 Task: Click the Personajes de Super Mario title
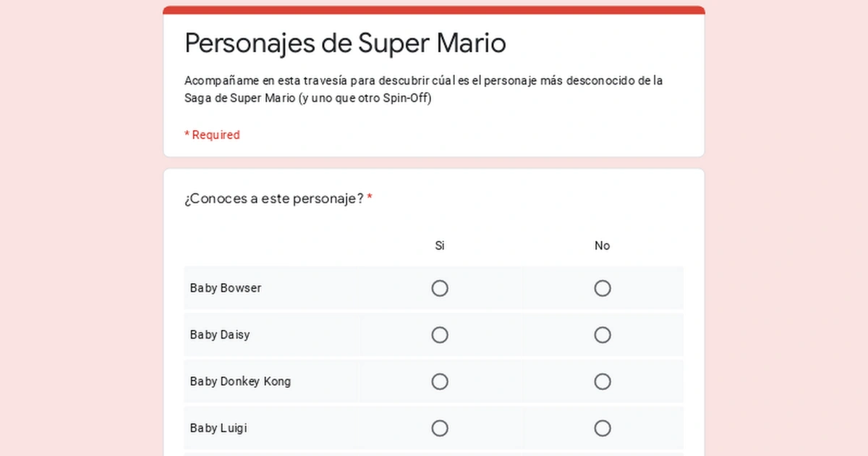345,43
